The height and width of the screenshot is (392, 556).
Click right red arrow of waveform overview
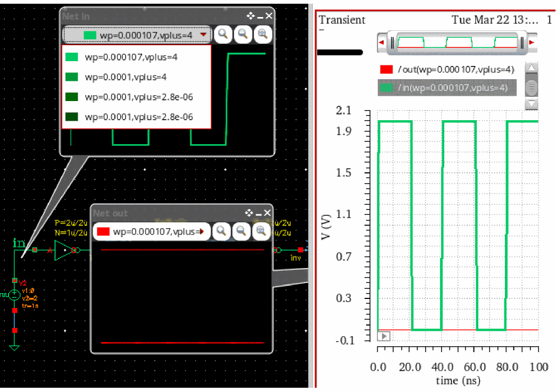point(532,43)
